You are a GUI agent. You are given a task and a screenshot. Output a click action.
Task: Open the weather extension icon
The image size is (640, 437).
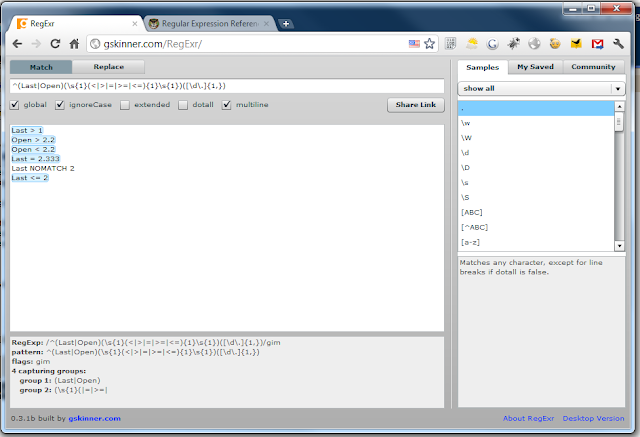coord(472,44)
